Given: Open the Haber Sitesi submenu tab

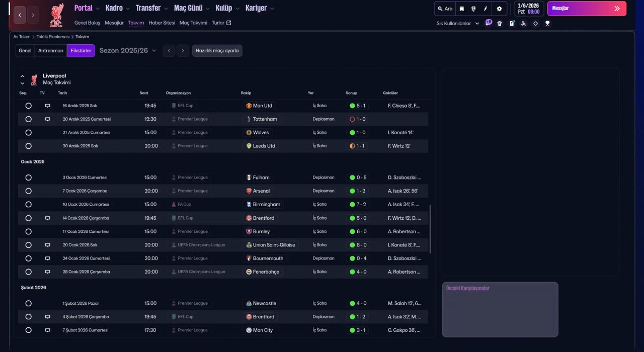Looking at the screenshot, I should tap(162, 23).
